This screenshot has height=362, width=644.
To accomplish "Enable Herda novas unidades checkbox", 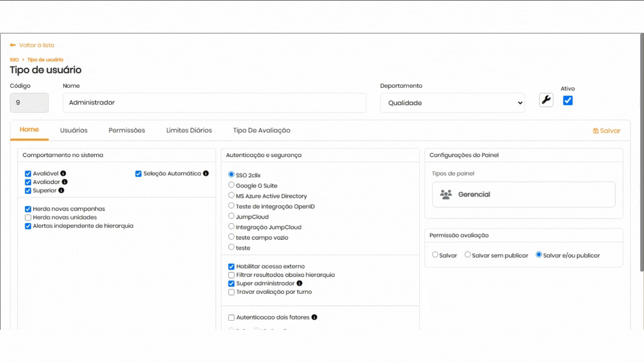I will pyautogui.click(x=28, y=217).
